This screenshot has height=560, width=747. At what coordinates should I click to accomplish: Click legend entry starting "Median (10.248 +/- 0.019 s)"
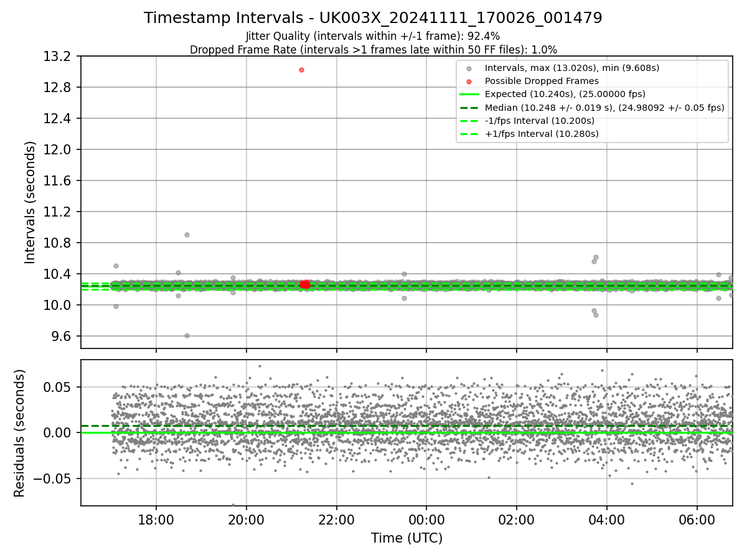(x=604, y=108)
